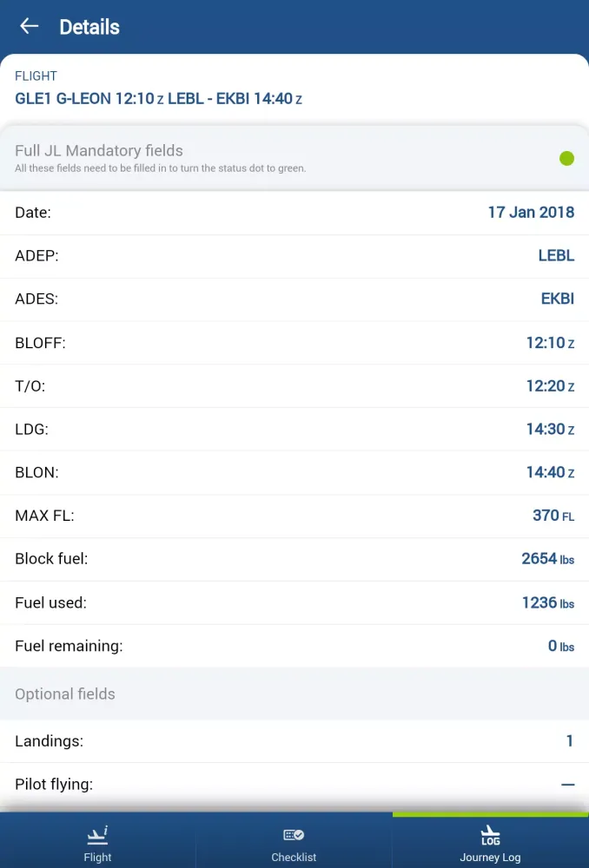589x868 pixels.
Task: Select the Journey Log tab label
Action: click(x=490, y=857)
